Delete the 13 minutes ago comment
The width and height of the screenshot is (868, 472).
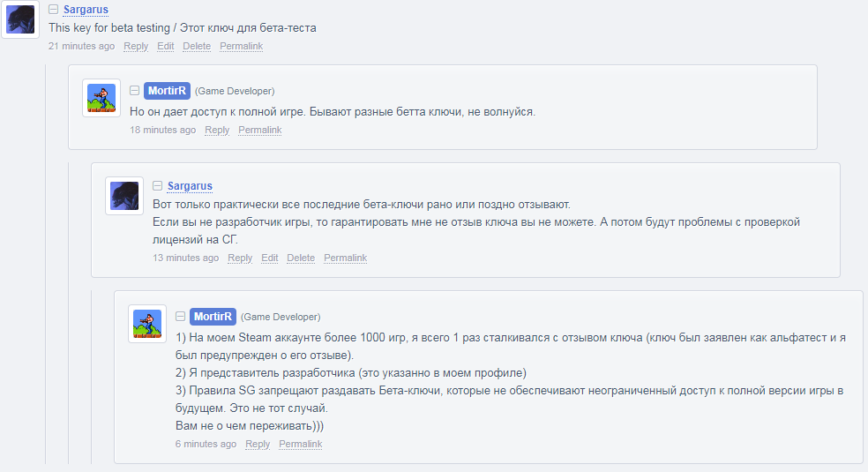pyautogui.click(x=301, y=258)
